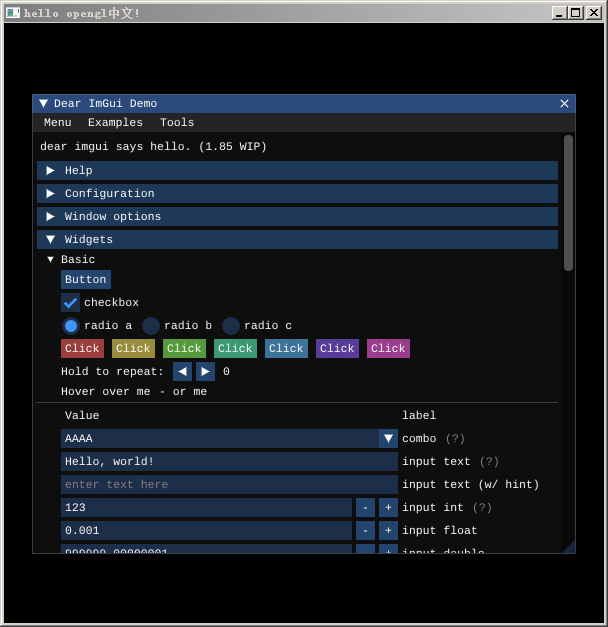608x627 pixels.
Task: Expand the Configuration section
Action: click(297, 194)
